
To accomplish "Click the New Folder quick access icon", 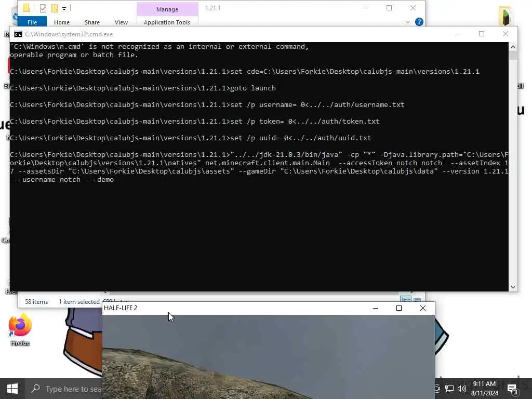I will point(54,8).
